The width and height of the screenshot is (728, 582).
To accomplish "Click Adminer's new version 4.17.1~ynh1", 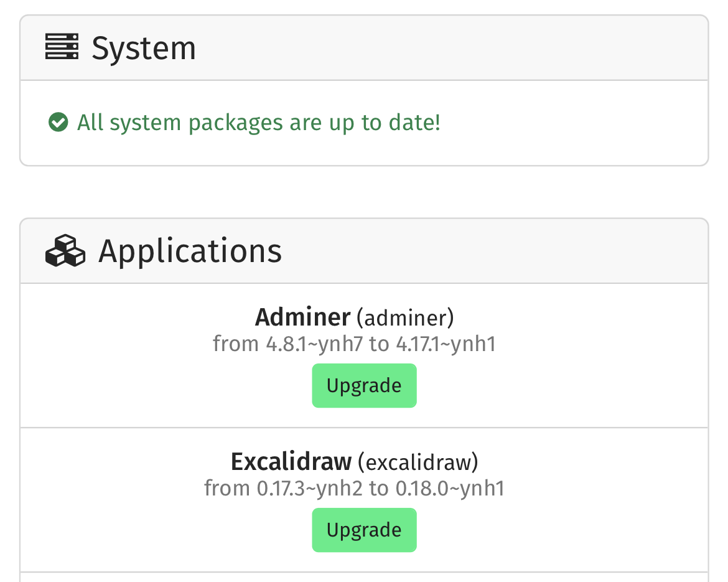I will (446, 344).
